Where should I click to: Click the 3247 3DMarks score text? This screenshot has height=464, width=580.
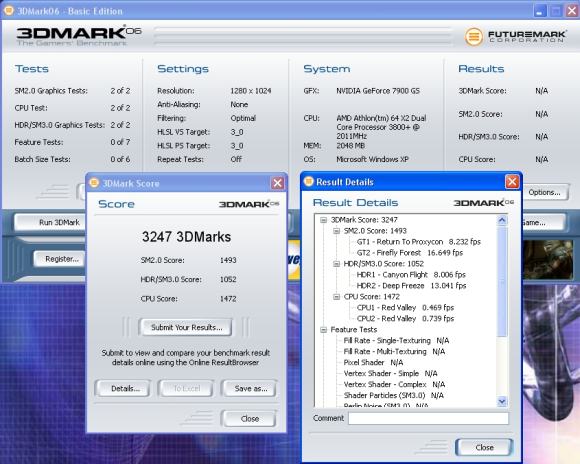click(186, 237)
